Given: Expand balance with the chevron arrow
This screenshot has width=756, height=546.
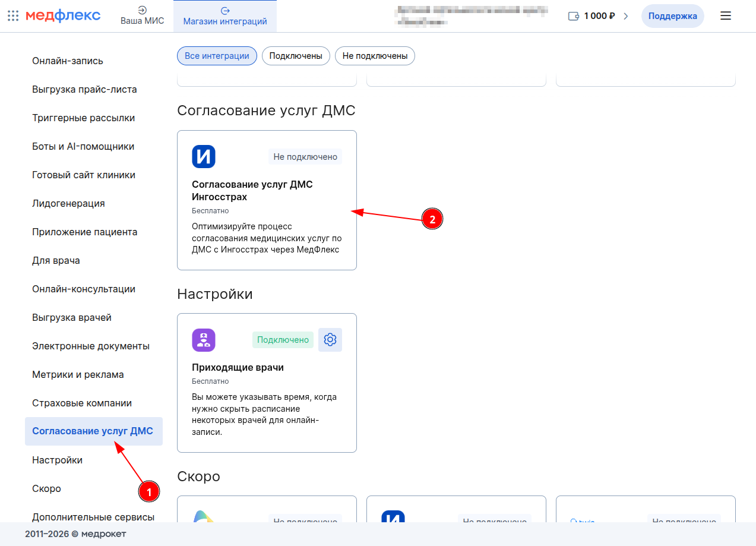Looking at the screenshot, I should tap(625, 16).
